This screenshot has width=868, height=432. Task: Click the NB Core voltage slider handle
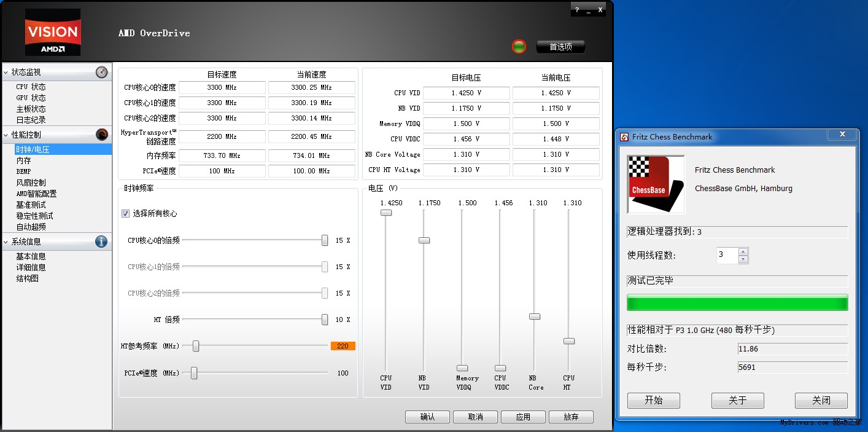pos(535,316)
